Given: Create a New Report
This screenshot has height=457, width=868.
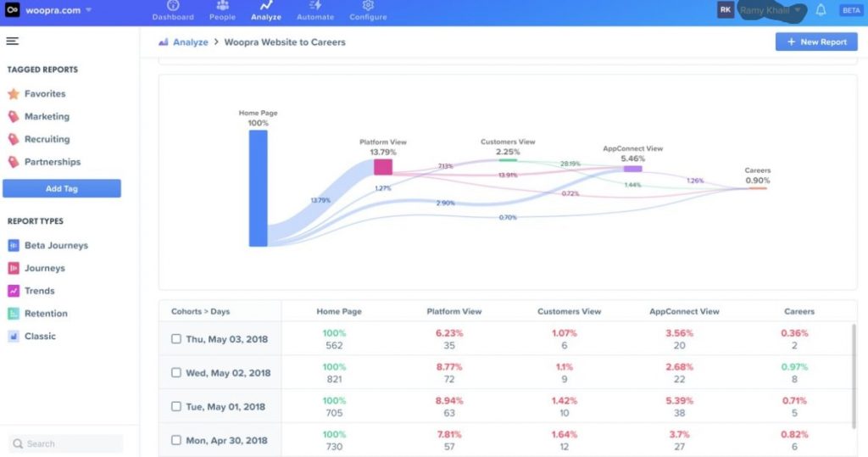Looking at the screenshot, I should pyautogui.click(x=816, y=42).
